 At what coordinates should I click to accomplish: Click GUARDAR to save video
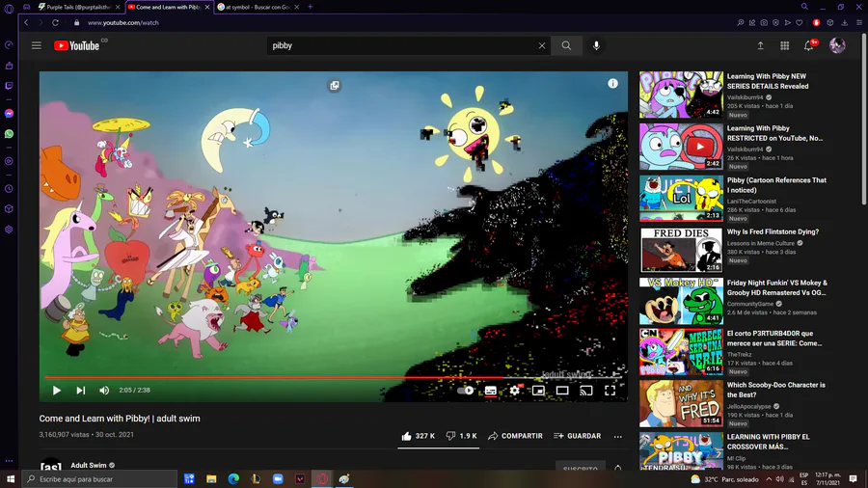(x=578, y=436)
